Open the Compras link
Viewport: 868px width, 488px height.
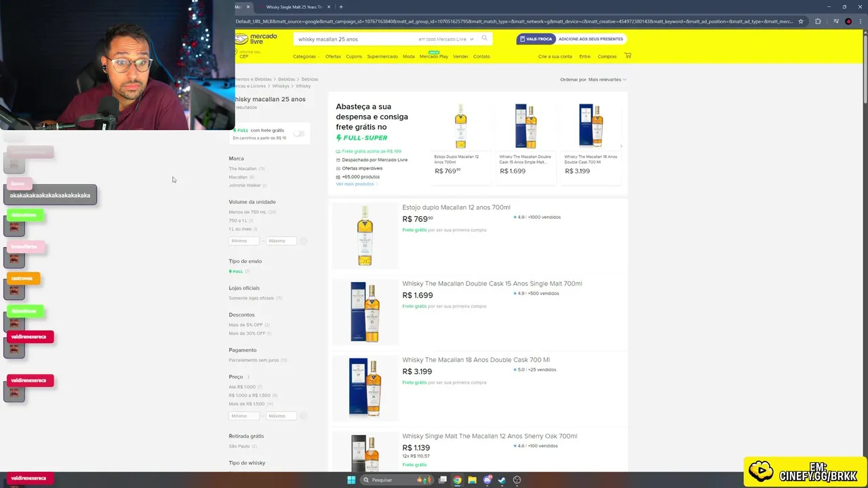(x=607, y=56)
